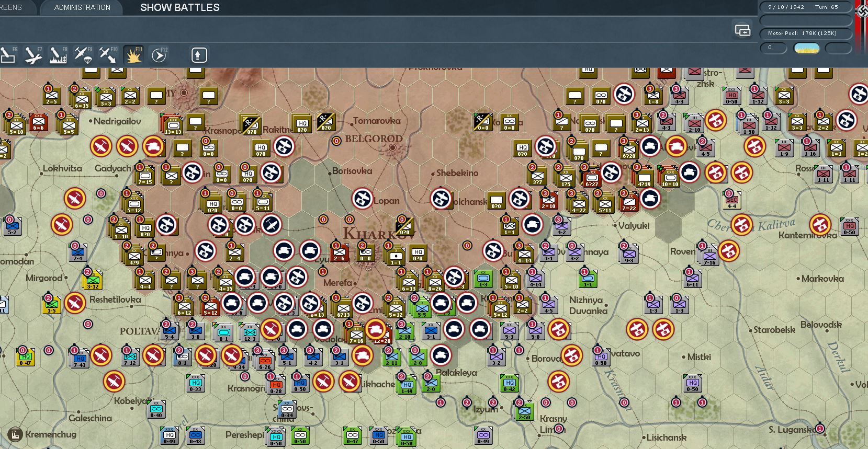Select the yellow 1-5 unit counter

[52, 304]
